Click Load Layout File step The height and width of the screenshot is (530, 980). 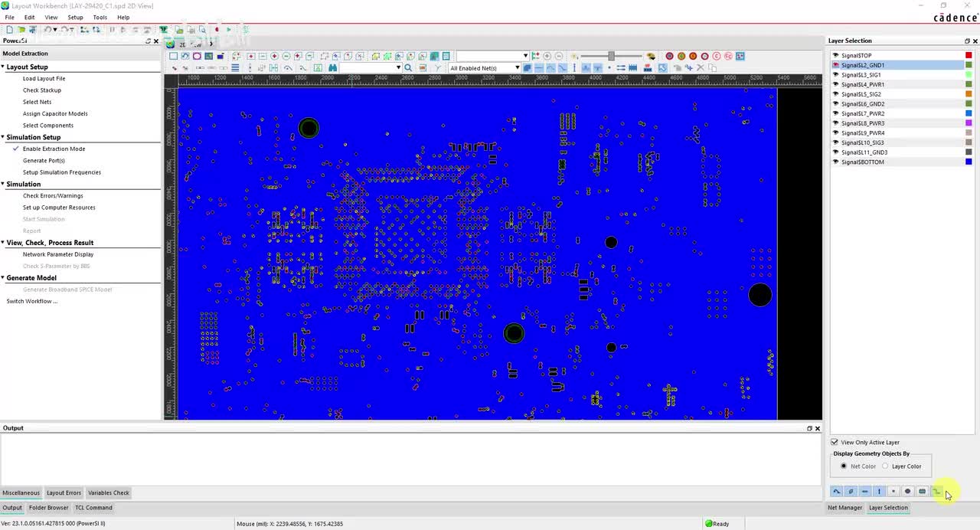(44, 78)
